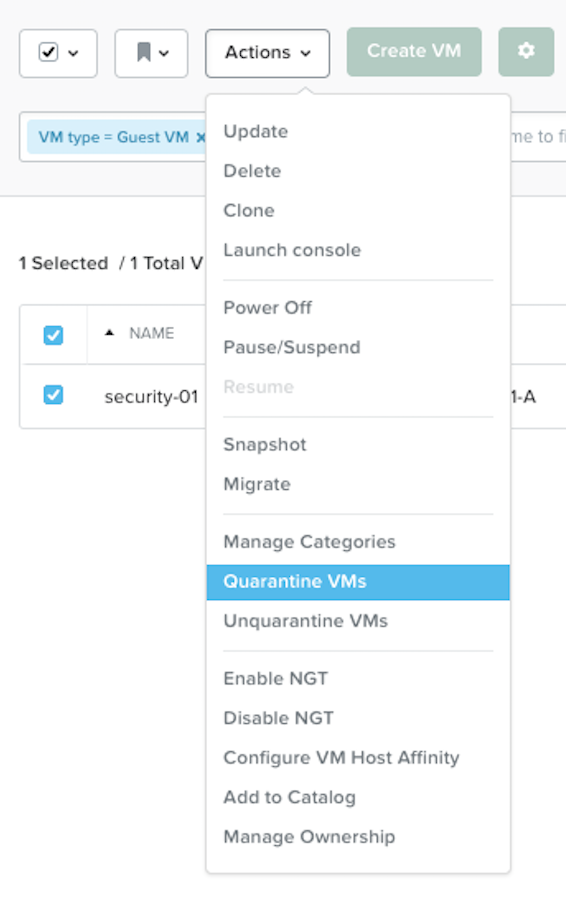Viewport: 566px width, 898px height.
Task: Open the security-01 VM name link
Action: pos(151,396)
